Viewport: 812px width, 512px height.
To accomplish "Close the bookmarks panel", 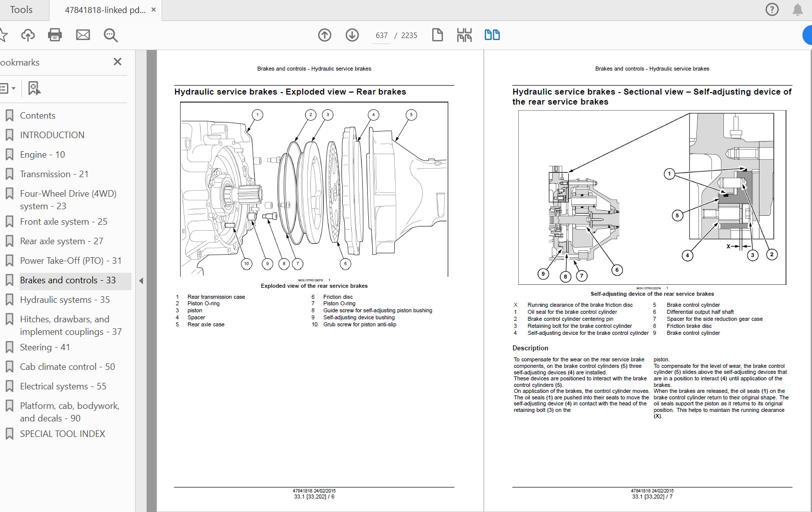I will coord(118,62).
